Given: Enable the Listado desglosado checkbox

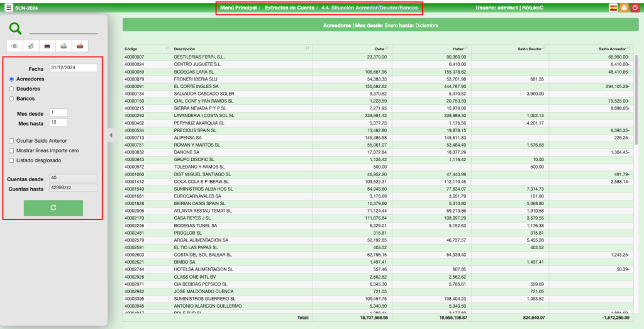Looking at the screenshot, I should click(x=11, y=160).
